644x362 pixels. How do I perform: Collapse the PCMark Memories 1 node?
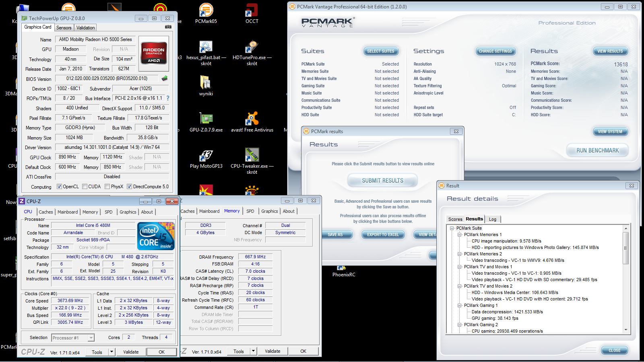point(460,234)
